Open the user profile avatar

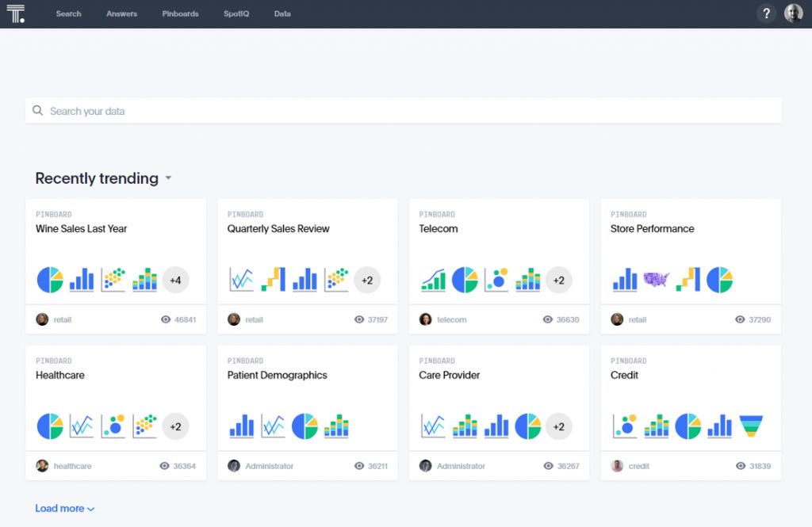click(x=793, y=13)
